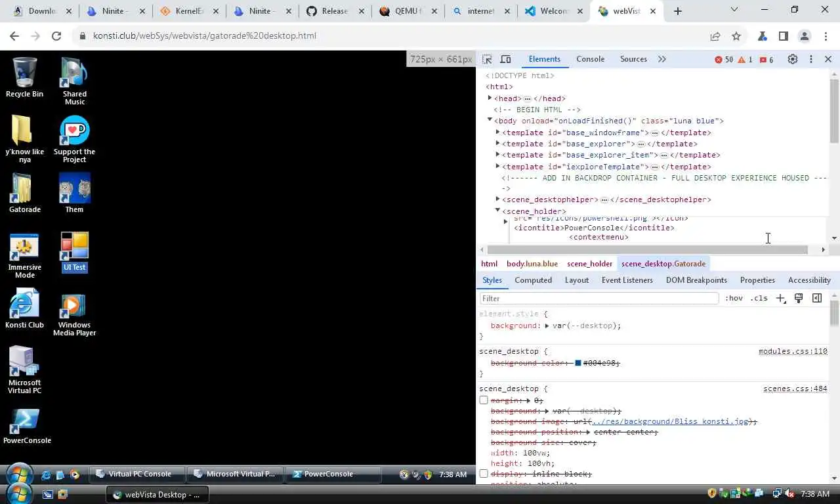Click the #004e98 color swatch

[x=578, y=363]
